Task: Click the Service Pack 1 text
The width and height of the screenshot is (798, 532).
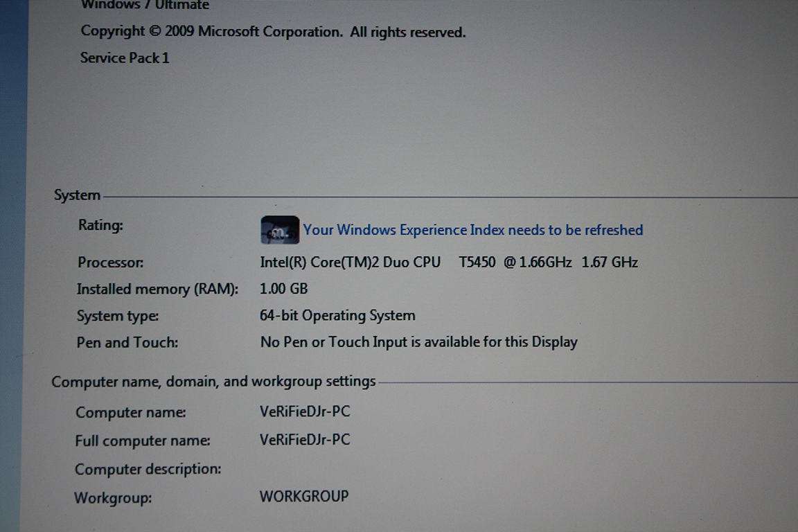Action: pyautogui.click(x=124, y=58)
